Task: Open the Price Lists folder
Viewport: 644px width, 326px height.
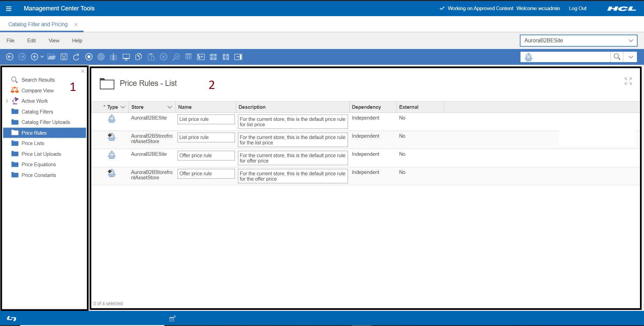Action: [x=33, y=143]
